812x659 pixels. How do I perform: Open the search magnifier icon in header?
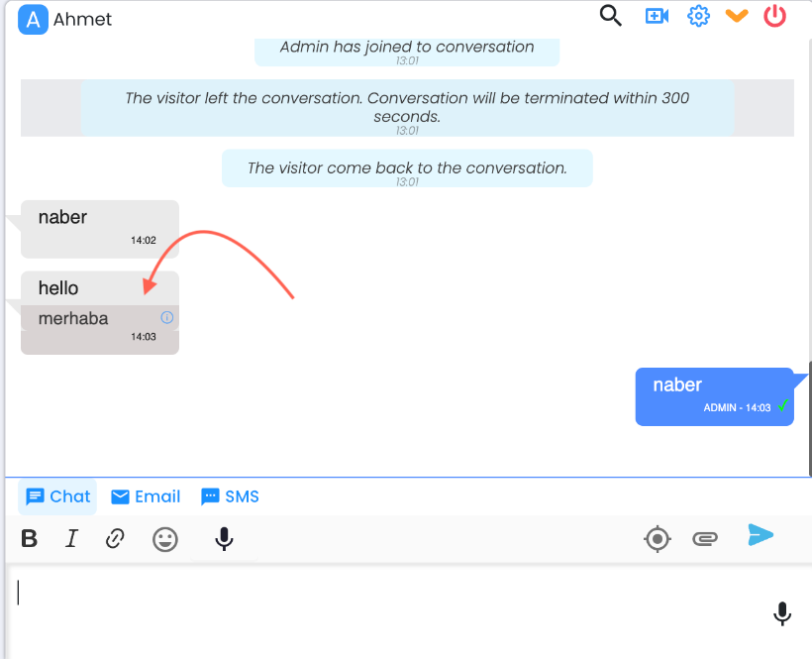[x=611, y=16]
